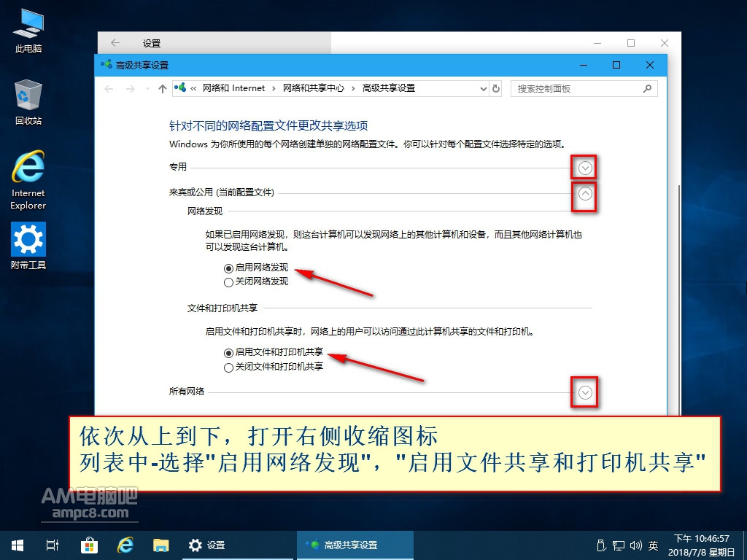Open address bar history dropdown

pos(483,88)
